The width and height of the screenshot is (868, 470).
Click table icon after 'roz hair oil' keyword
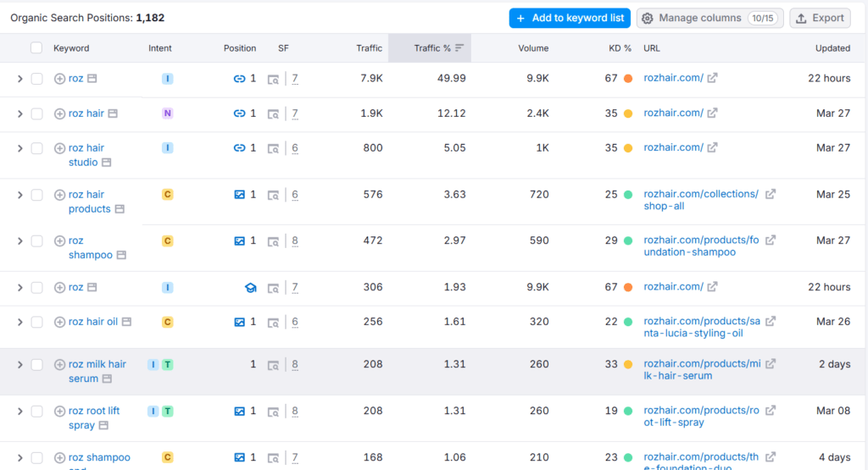point(127,322)
